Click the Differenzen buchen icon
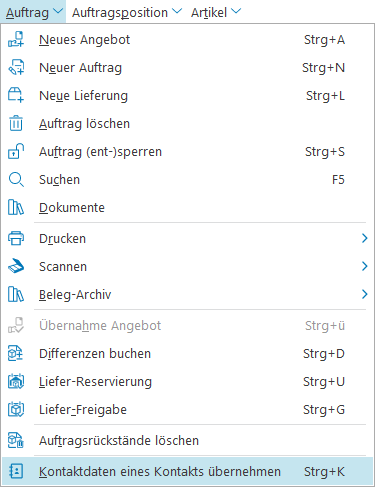This screenshot has width=375, height=487. [16, 353]
